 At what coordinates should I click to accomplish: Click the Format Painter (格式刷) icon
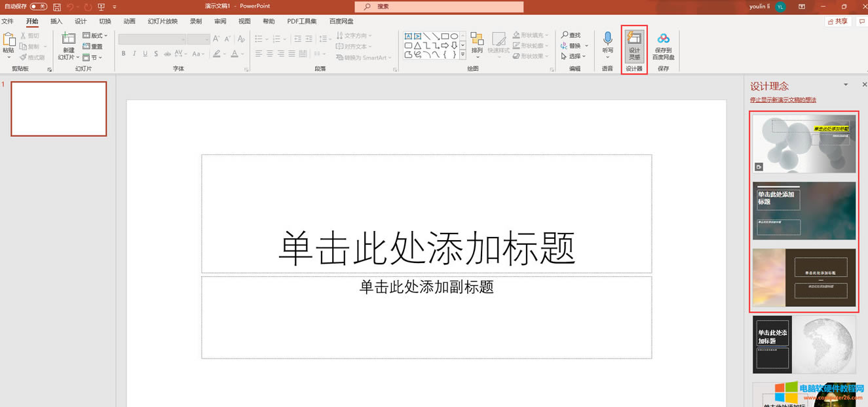pos(22,56)
